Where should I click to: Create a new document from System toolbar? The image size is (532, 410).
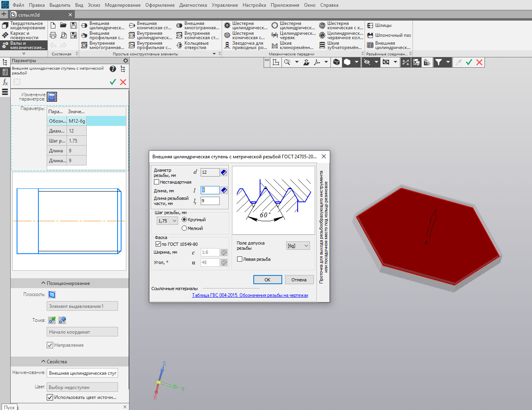tap(53, 25)
